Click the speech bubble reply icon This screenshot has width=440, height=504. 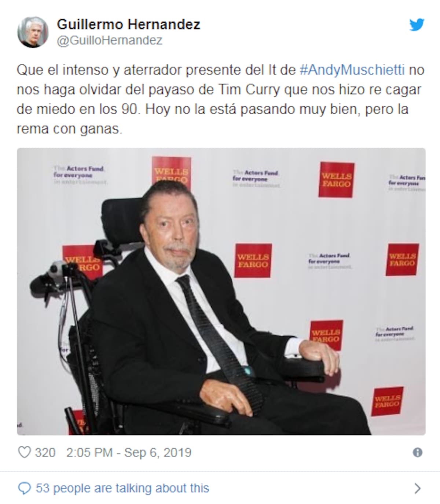pyautogui.click(x=24, y=488)
